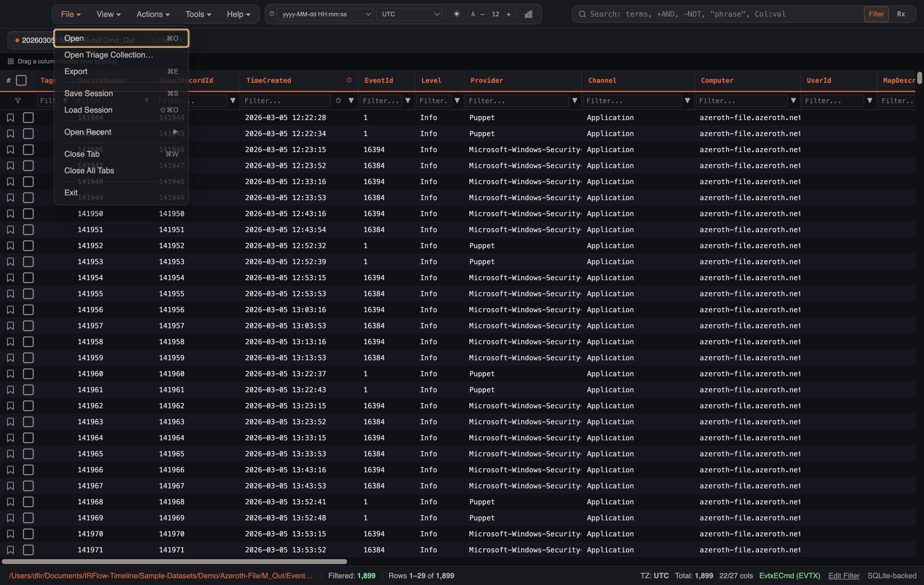Screen dimensions: 924x585
Task: Click the TimeCreated column clock icon
Action: (349, 80)
